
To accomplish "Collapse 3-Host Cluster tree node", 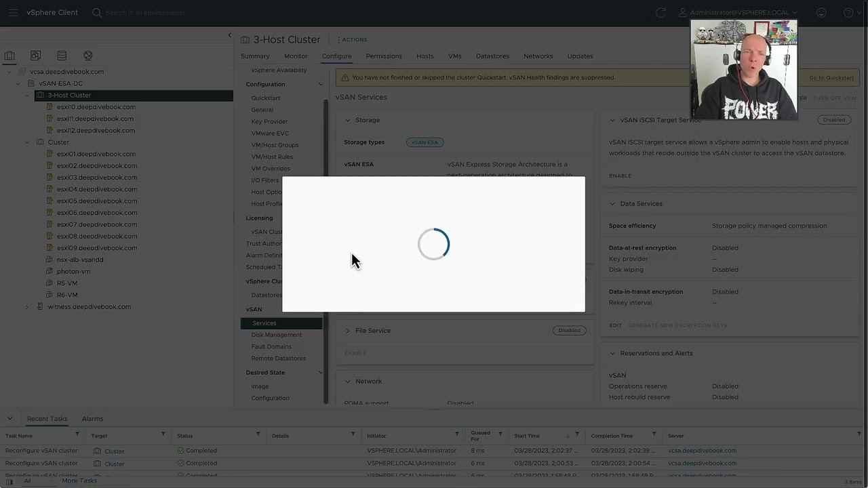I will 28,96.
